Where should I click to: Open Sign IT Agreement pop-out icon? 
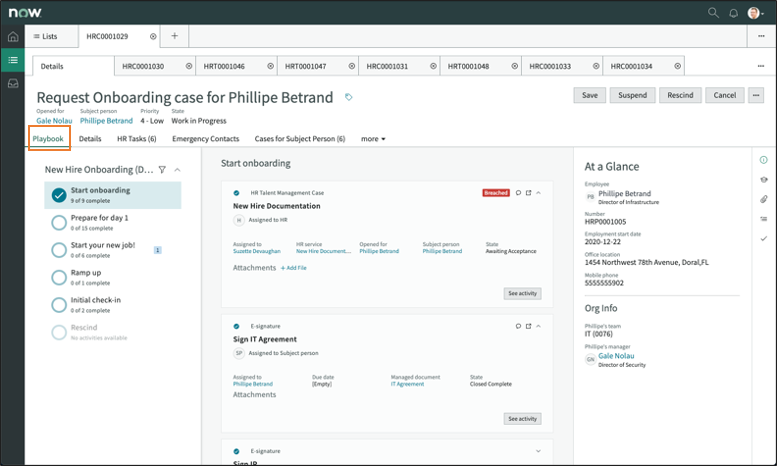[x=528, y=326]
